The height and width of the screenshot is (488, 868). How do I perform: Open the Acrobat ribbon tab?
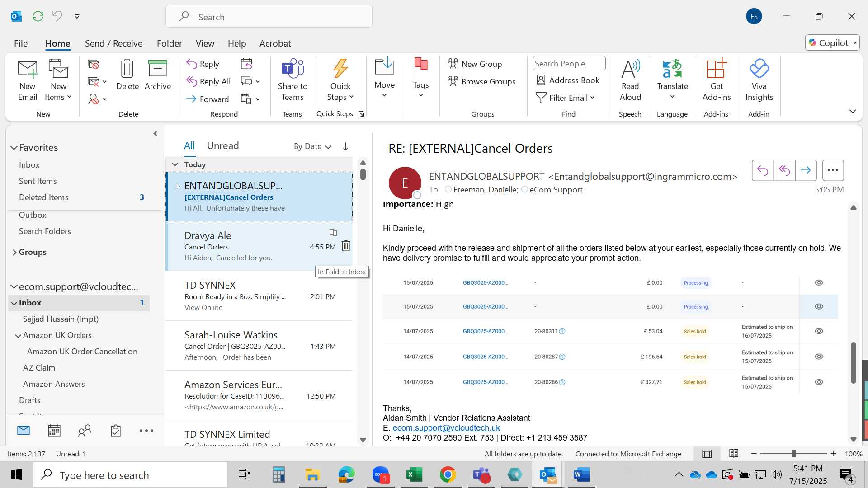[x=275, y=43]
